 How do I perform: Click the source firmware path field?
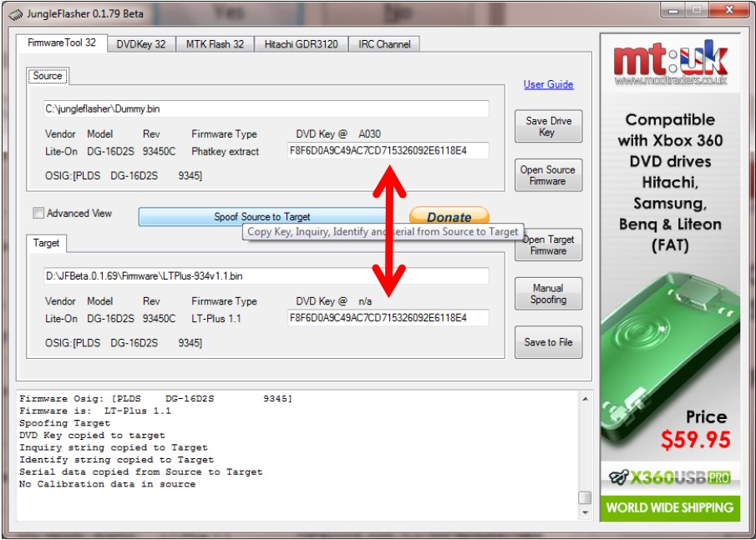coord(266,109)
